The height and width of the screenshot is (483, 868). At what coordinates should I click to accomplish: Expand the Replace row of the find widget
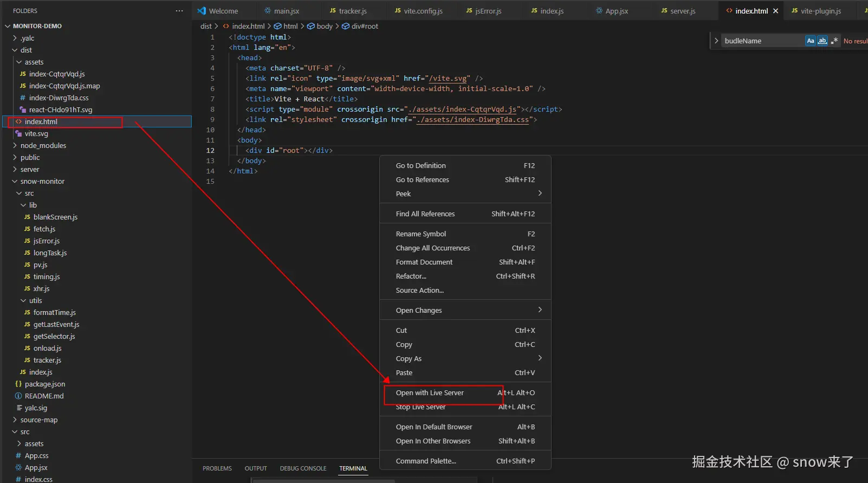(x=716, y=41)
